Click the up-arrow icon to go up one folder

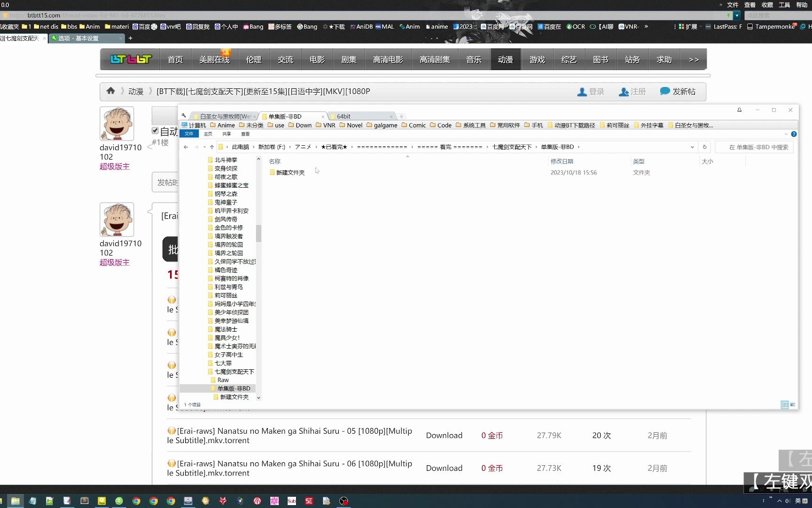[212, 147]
